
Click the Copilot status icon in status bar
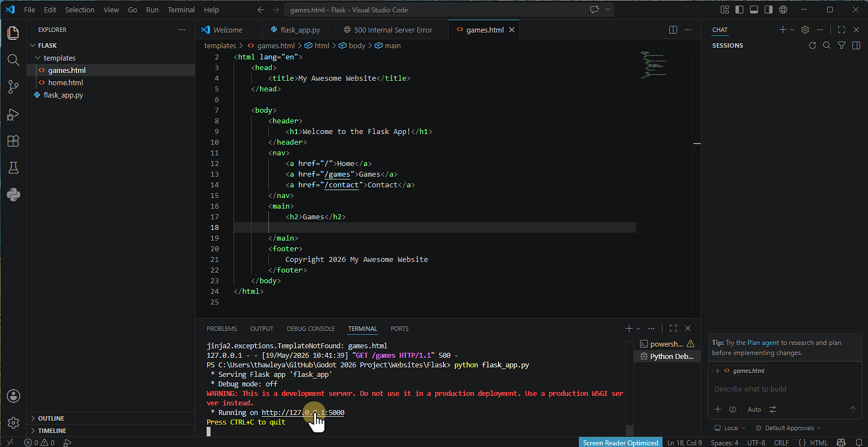[x=841, y=443]
